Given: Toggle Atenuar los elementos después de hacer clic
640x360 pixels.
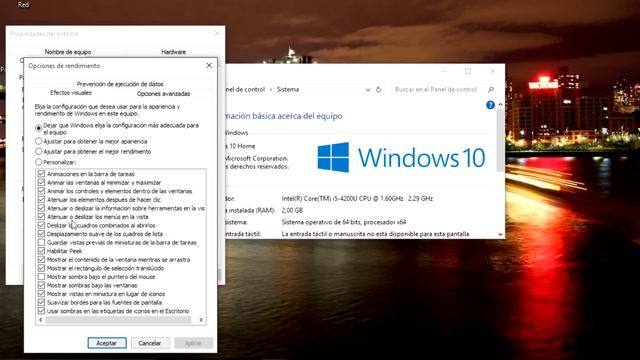Looking at the screenshot, I should point(41,199).
